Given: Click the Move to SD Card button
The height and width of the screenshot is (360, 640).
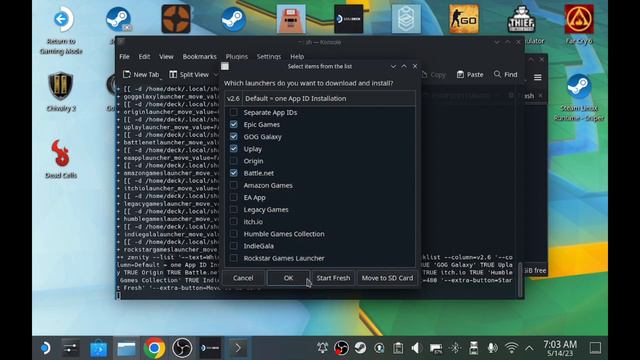Looking at the screenshot, I should pyautogui.click(x=387, y=278).
